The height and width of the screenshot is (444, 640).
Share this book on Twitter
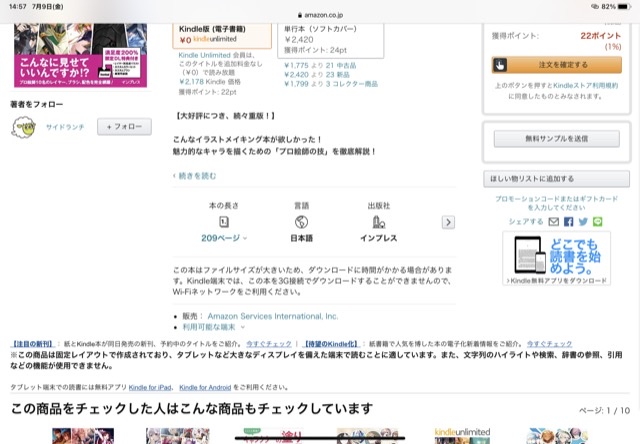(x=583, y=222)
